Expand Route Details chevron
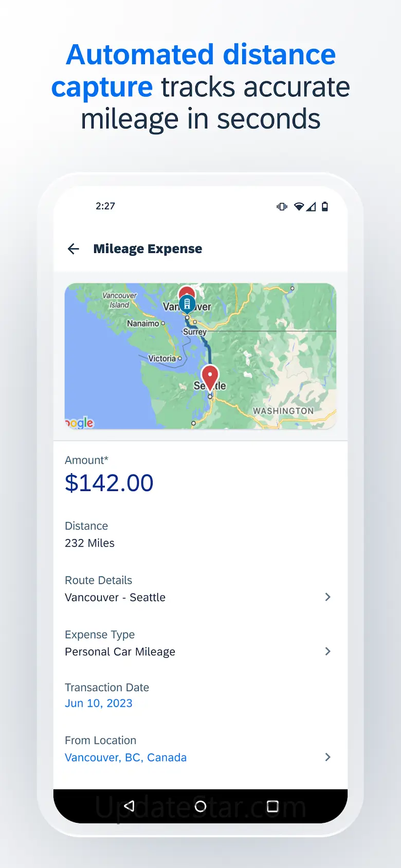 point(327,597)
